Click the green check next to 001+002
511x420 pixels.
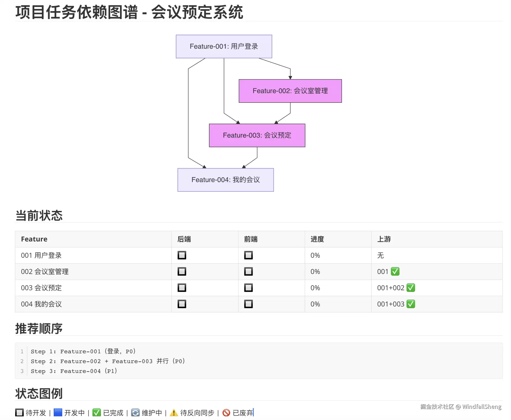411,288
